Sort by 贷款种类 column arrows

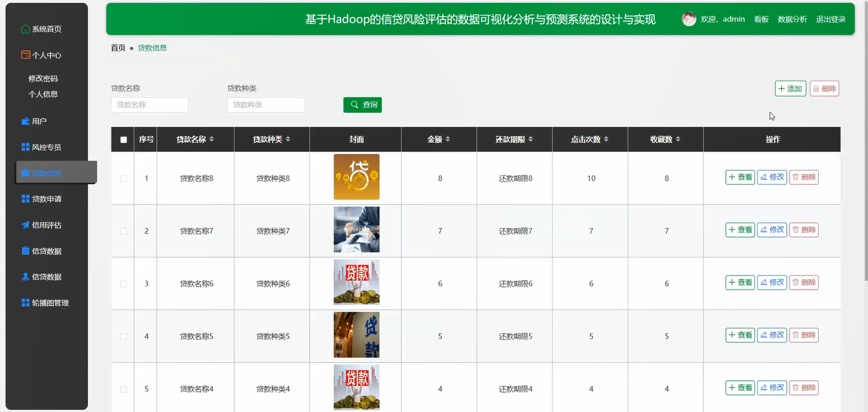(288, 139)
